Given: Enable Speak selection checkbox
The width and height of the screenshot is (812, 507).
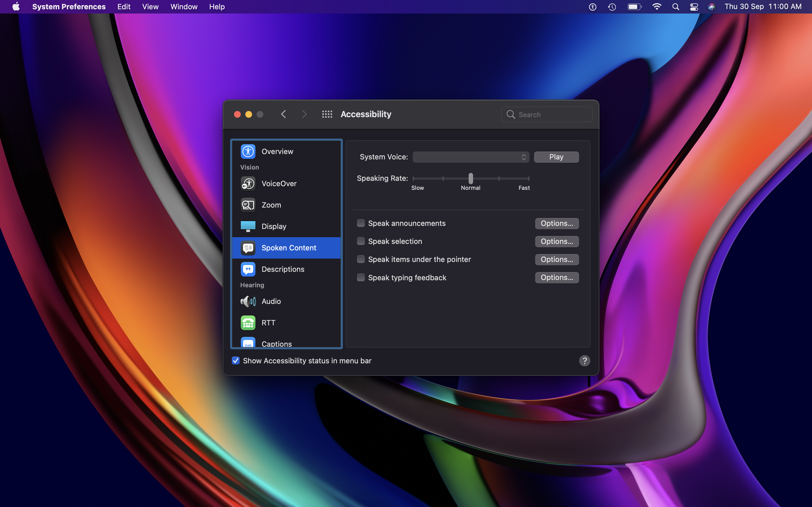Looking at the screenshot, I should [361, 241].
